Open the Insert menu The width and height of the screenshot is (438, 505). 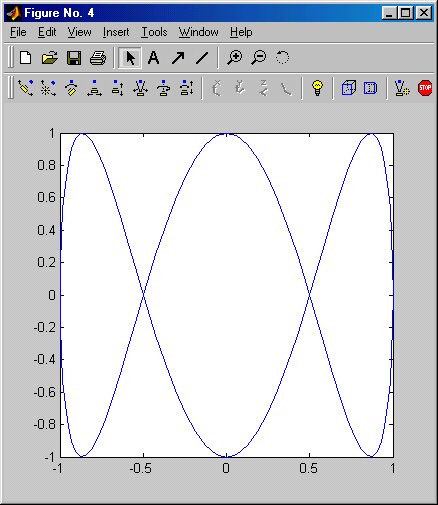point(116,32)
